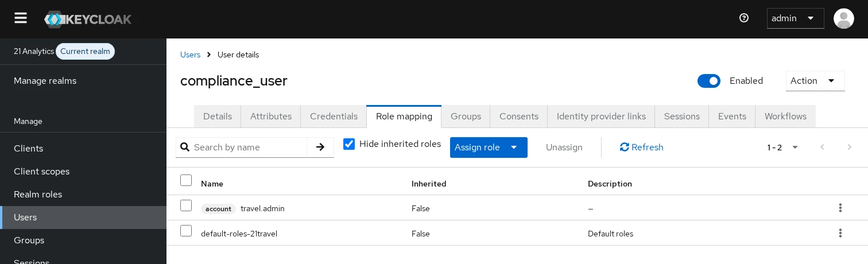Screen dimensions: 868x264
Task: Go to next page arrow
Action: [850, 147]
